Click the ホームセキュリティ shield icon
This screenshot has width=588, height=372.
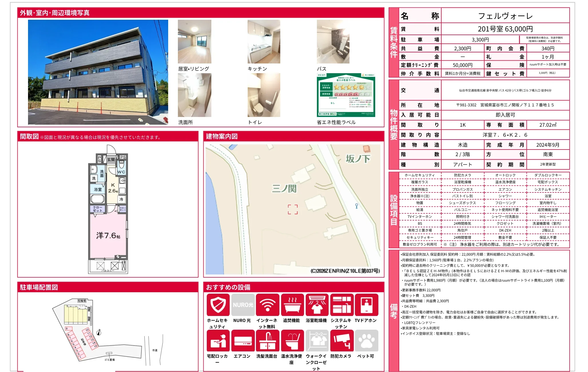(x=218, y=305)
